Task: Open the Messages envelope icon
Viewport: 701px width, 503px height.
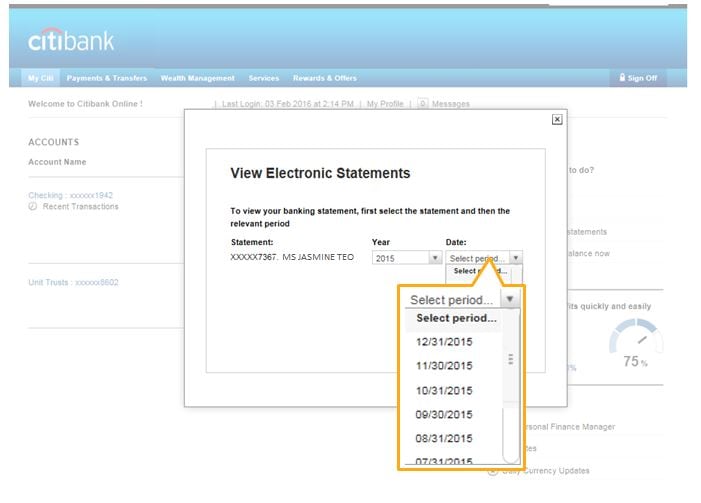Action: [x=423, y=103]
